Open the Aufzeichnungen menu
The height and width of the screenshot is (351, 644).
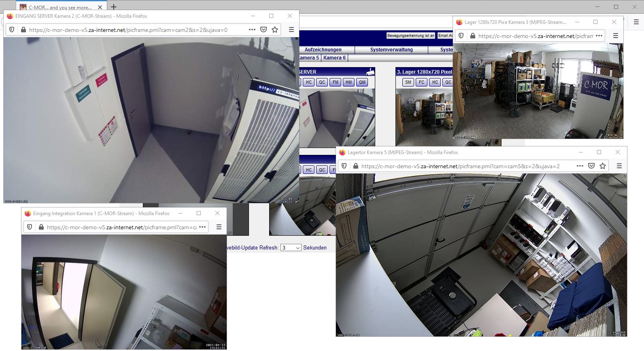click(323, 50)
